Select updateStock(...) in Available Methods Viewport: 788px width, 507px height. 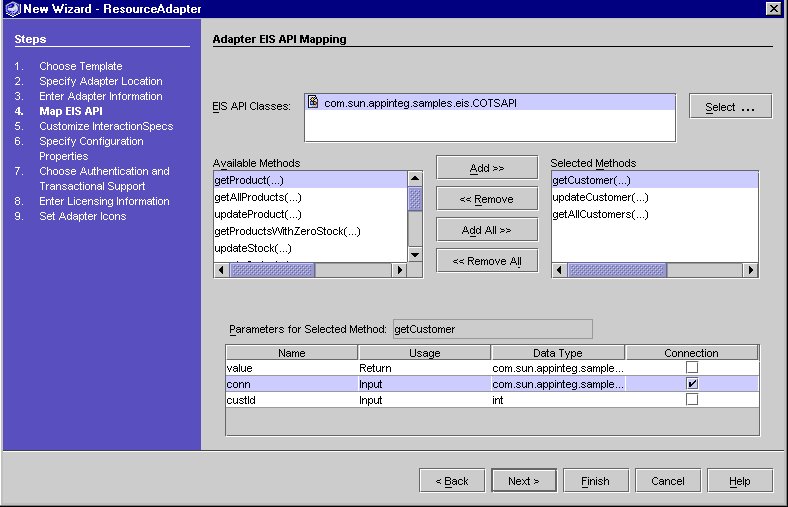310,248
